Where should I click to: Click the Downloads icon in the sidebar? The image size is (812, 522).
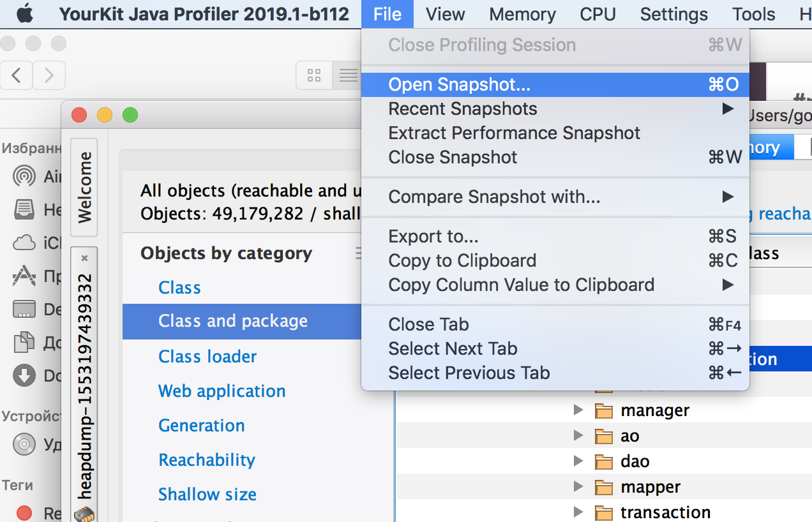click(x=23, y=375)
